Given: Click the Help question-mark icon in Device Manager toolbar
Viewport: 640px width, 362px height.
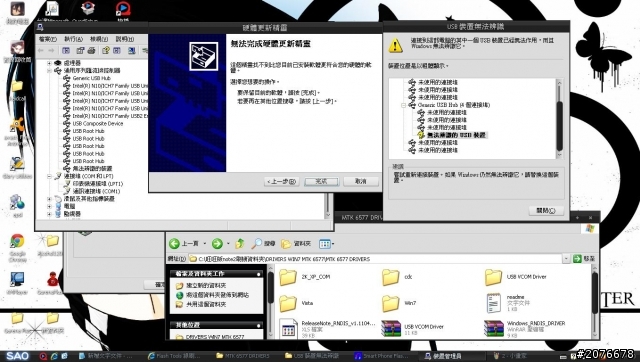Looking at the screenshot, I should click(x=106, y=51).
